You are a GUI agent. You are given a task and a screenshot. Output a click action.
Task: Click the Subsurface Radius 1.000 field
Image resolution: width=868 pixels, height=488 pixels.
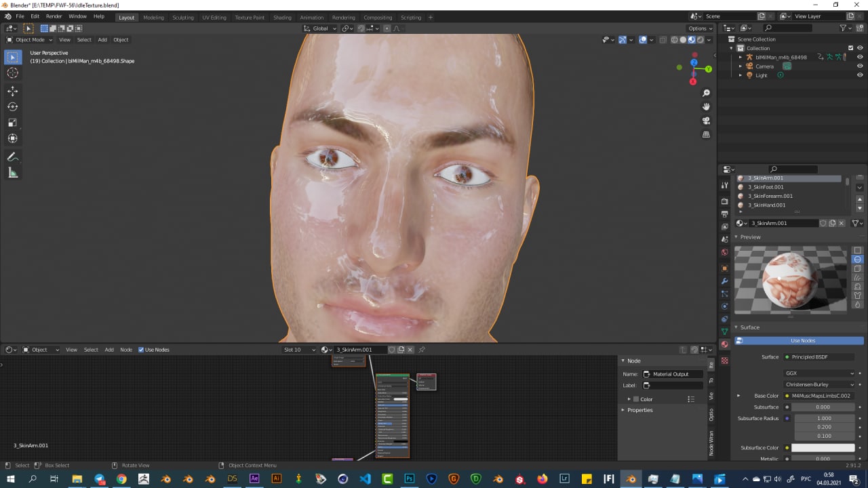824,419
